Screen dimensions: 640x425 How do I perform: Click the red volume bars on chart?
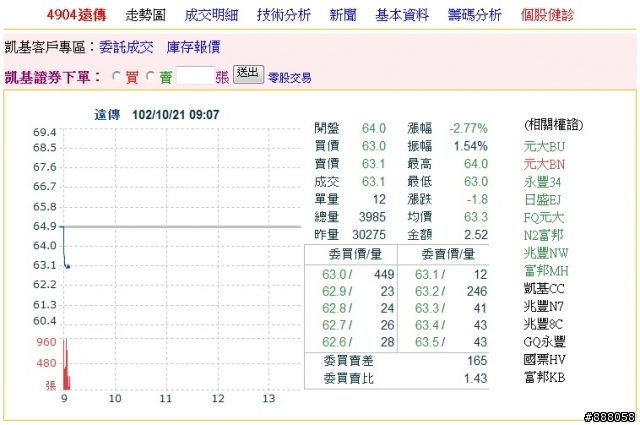[66, 364]
